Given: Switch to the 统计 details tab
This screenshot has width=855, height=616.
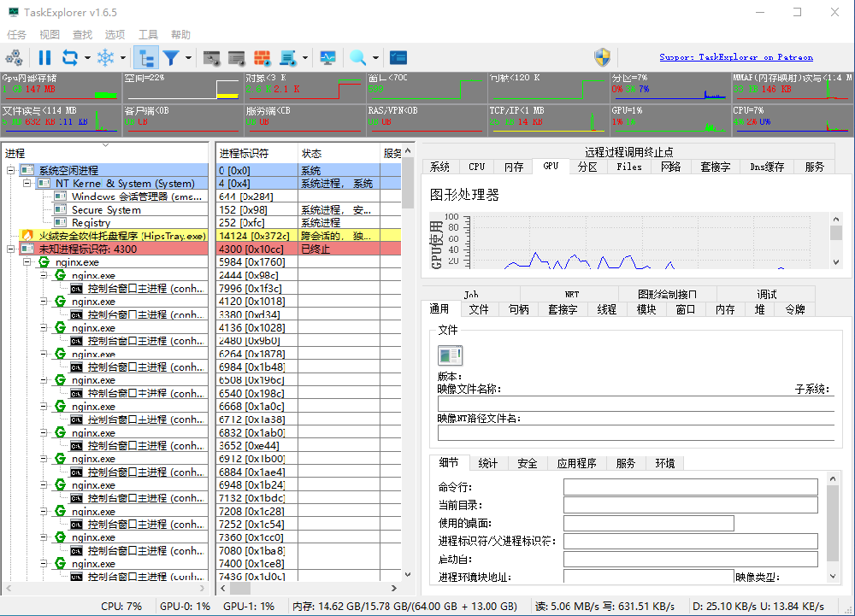Looking at the screenshot, I should point(487,463).
